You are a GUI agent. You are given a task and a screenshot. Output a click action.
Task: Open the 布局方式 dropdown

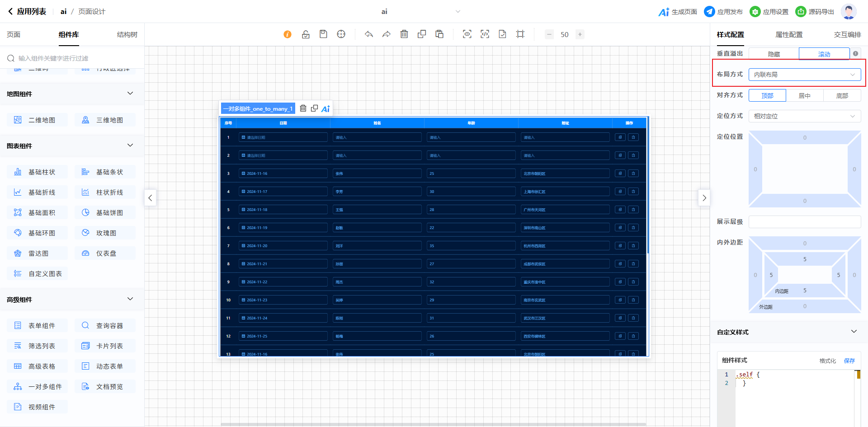[x=804, y=75]
